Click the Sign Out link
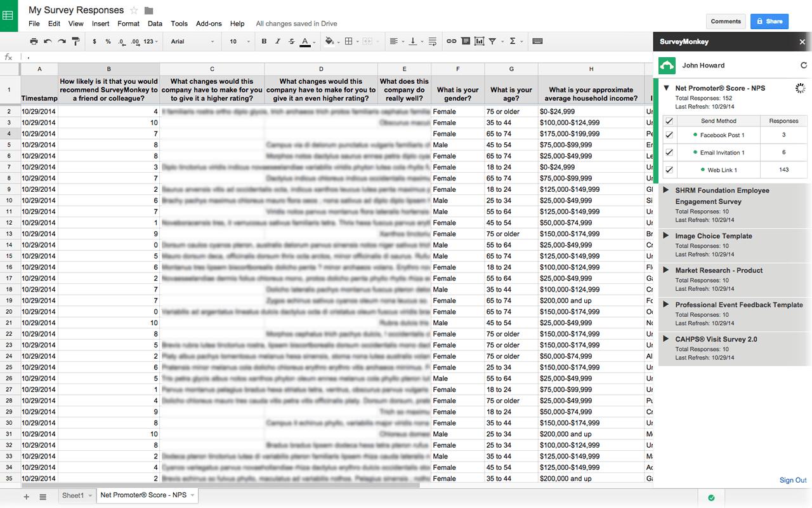The height and width of the screenshot is (508, 812). [793, 480]
